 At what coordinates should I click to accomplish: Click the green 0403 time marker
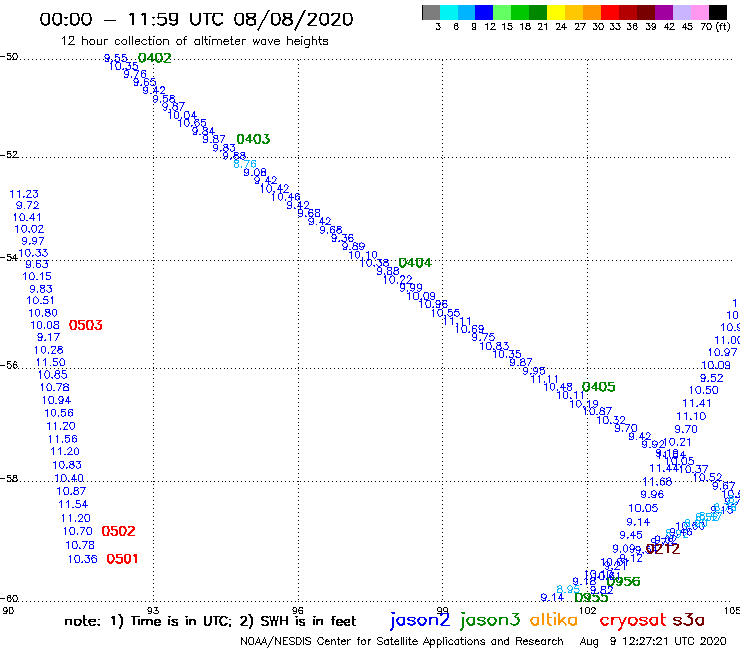tap(253, 139)
